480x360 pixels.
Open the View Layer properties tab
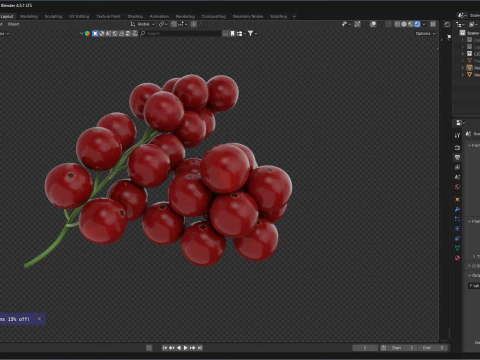(x=457, y=167)
